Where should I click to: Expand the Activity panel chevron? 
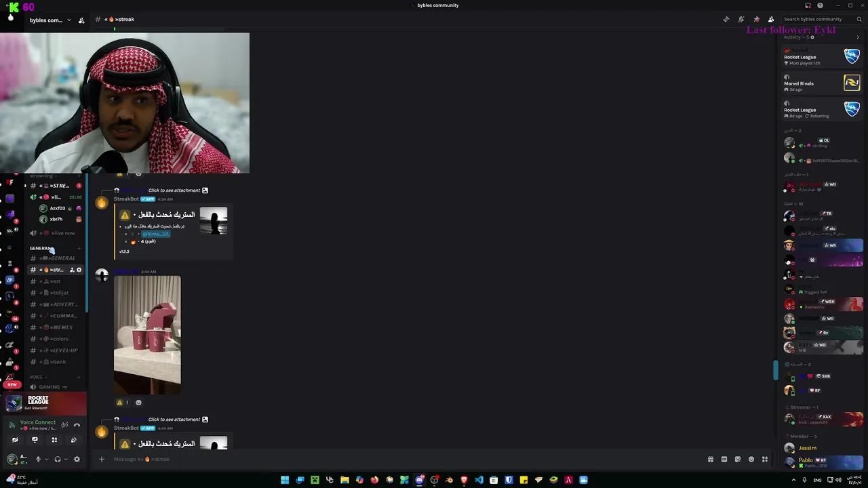(x=858, y=37)
